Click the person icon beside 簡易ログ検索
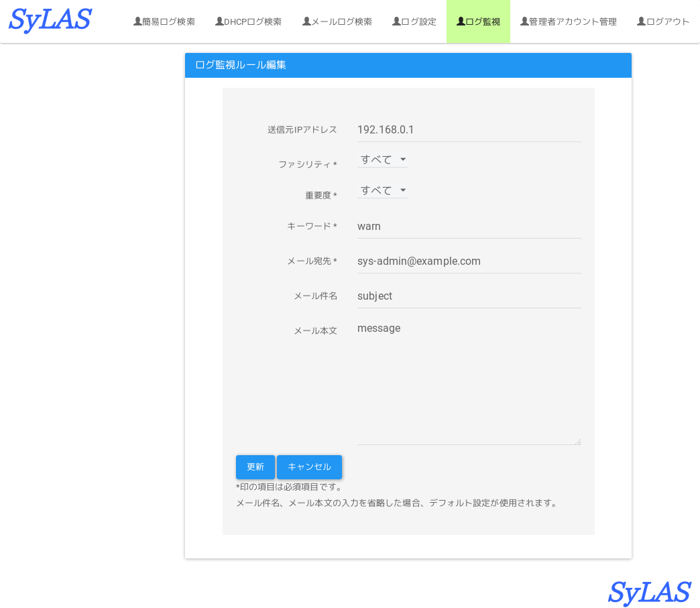 [x=137, y=21]
